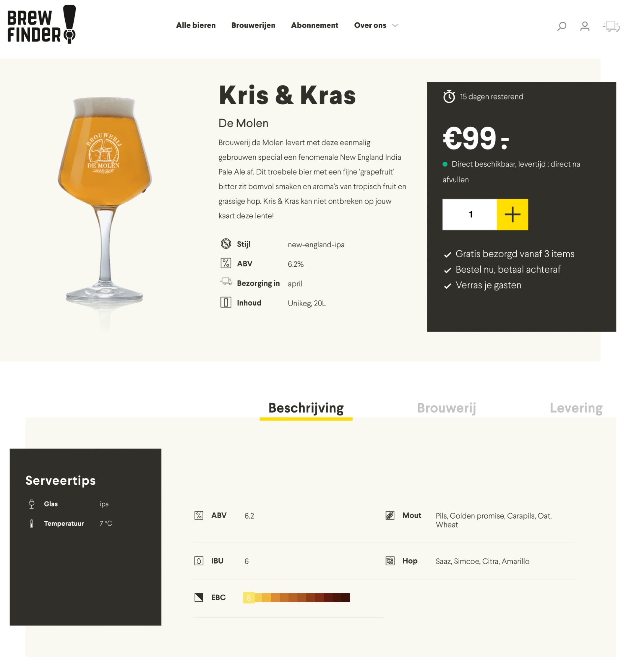Click the Stijl style icon
Screen dimensions: 626x672
226,243
